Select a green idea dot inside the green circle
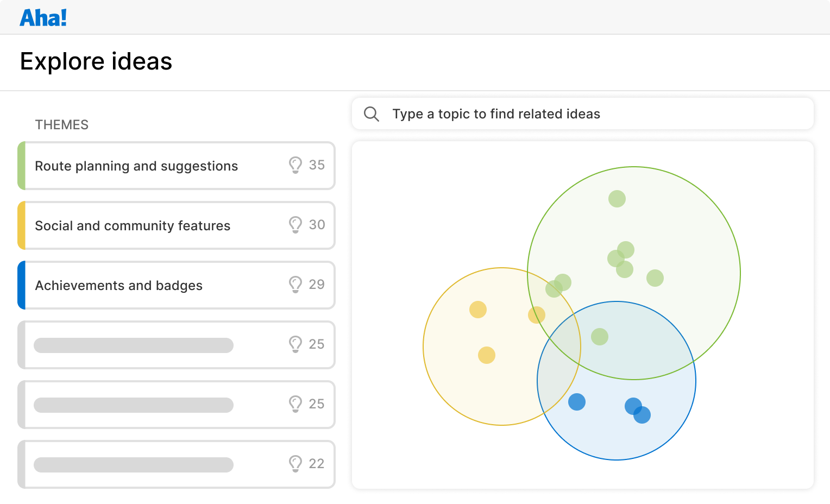 tap(617, 198)
